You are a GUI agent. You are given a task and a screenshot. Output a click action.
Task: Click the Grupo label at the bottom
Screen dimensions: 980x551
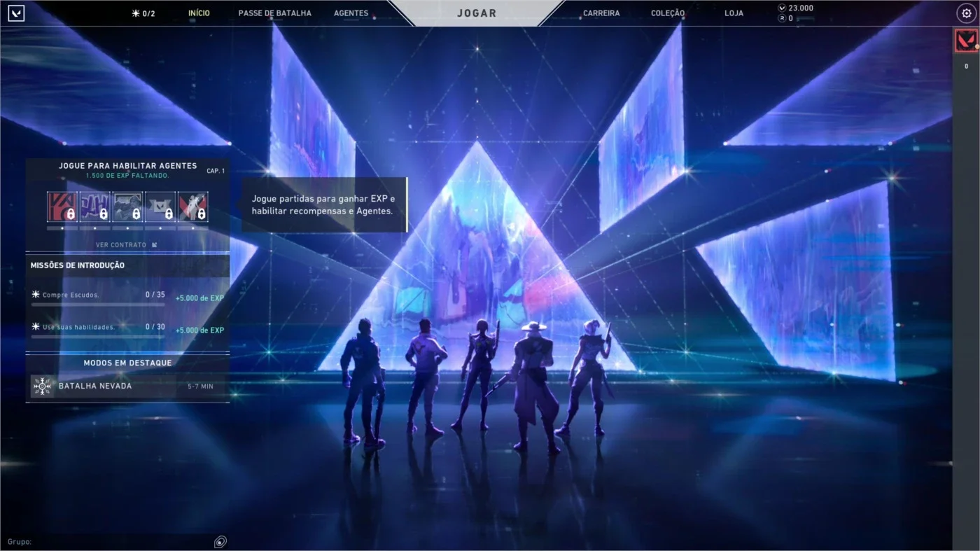(20, 542)
